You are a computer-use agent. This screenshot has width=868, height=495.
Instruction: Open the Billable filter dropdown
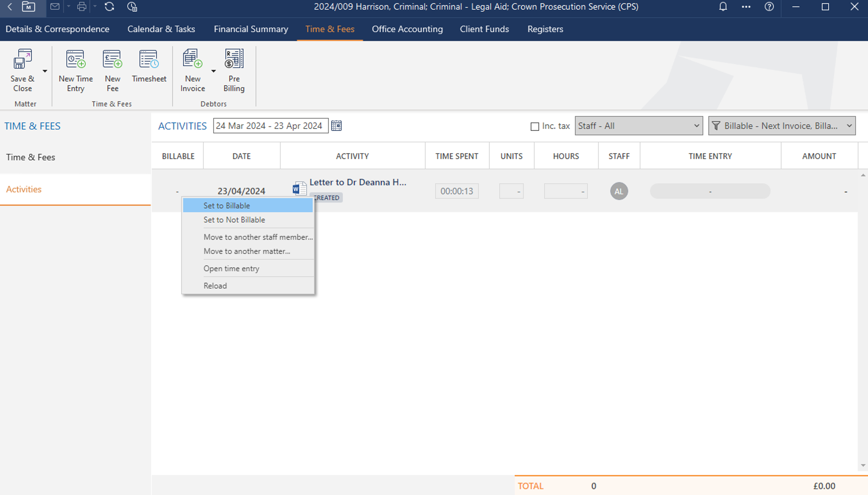pos(782,126)
